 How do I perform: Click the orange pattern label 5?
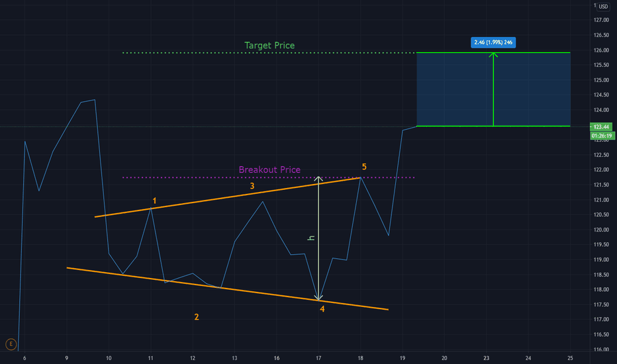[x=364, y=167]
